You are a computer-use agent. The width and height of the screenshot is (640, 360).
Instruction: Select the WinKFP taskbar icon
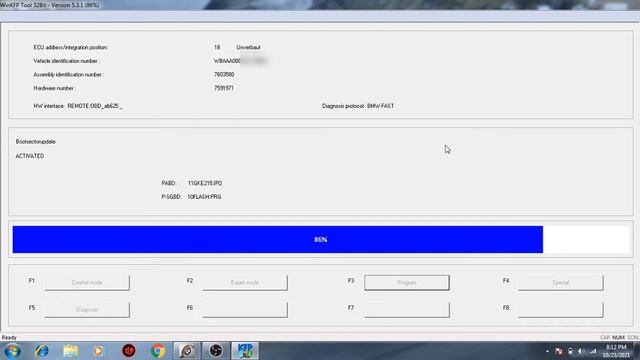[x=245, y=351]
